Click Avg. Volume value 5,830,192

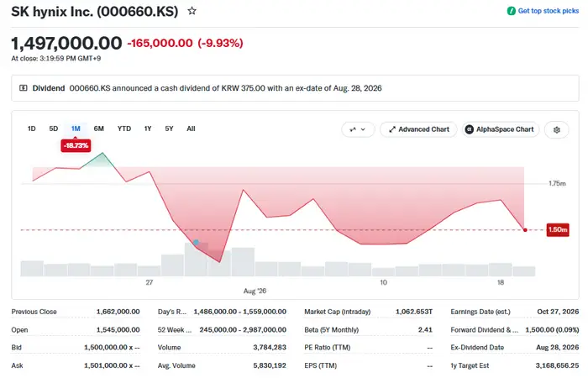pyautogui.click(x=270, y=365)
